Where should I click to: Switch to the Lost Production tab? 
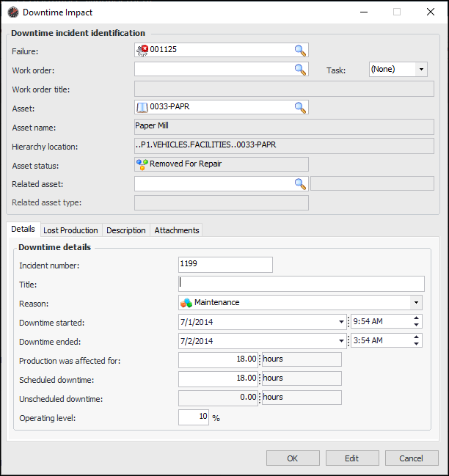click(x=70, y=230)
